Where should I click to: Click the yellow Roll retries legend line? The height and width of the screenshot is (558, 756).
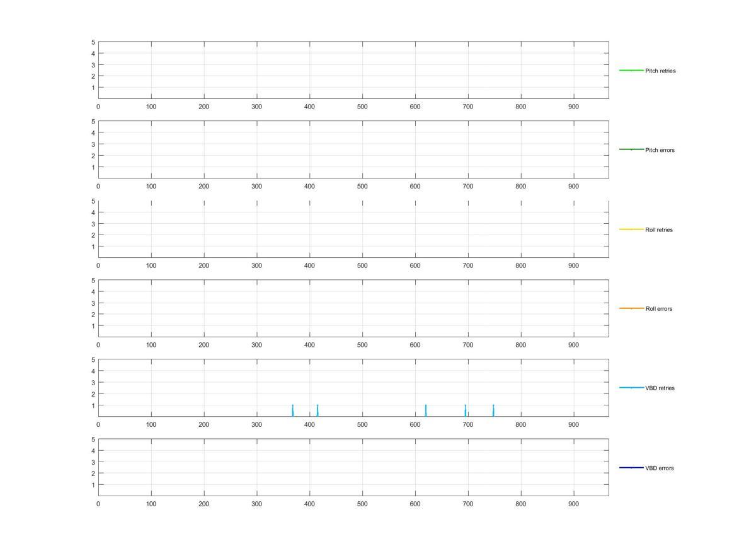click(x=631, y=229)
